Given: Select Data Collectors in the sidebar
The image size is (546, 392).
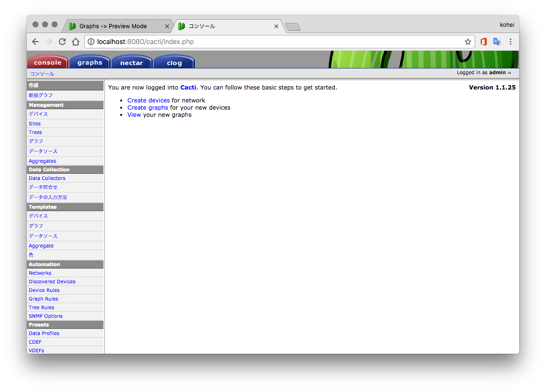Looking at the screenshot, I should (47, 178).
